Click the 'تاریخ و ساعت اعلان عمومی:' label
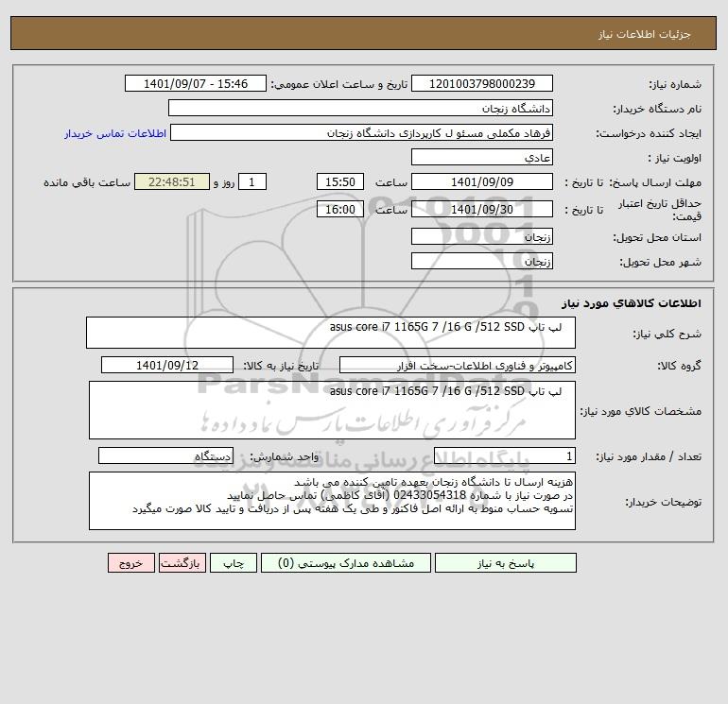 (339, 84)
